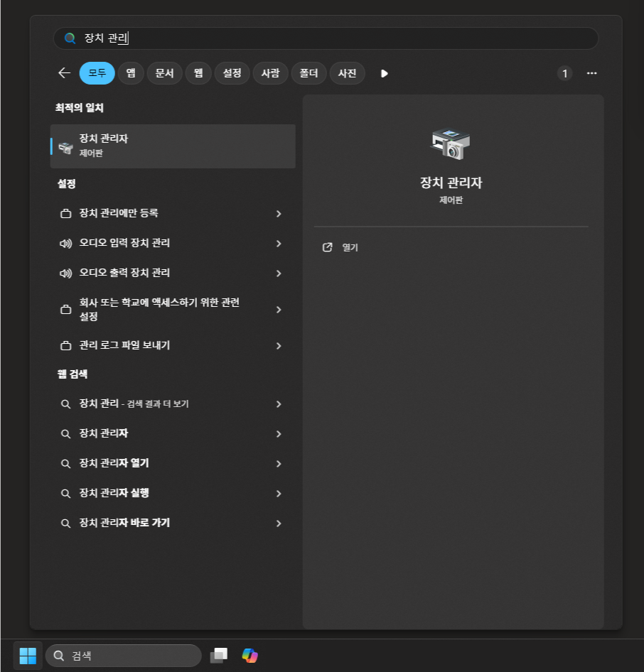Click the play arrow to show more filters
The image size is (644, 672).
(x=384, y=73)
